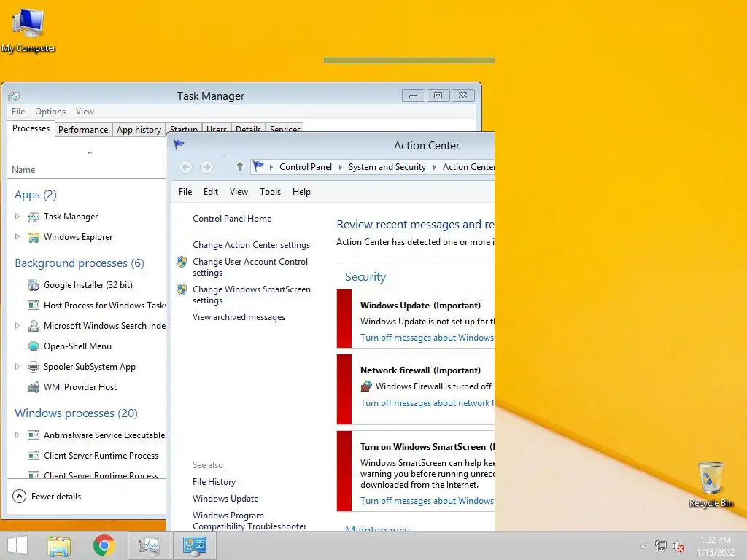Click the Microsoft Windows Search Indexer icon

(34, 326)
